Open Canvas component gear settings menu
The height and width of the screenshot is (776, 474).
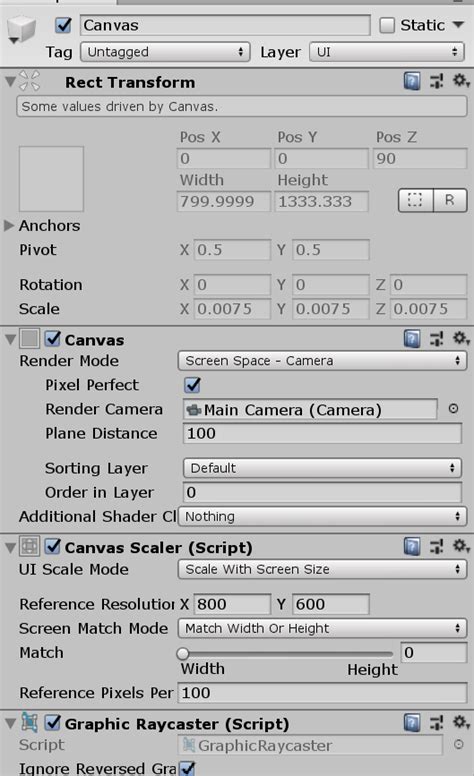point(461,339)
